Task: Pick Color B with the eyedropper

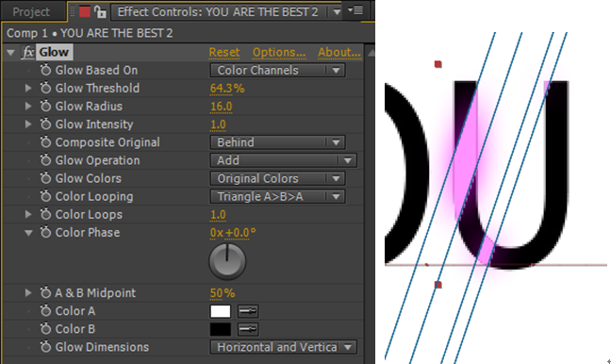Action: click(x=248, y=329)
